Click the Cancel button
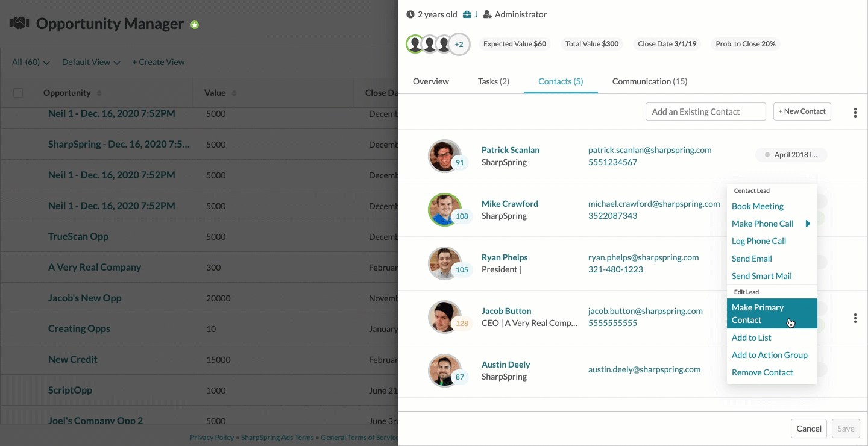Viewport: 868px width, 446px height. click(x=809, y=429)
